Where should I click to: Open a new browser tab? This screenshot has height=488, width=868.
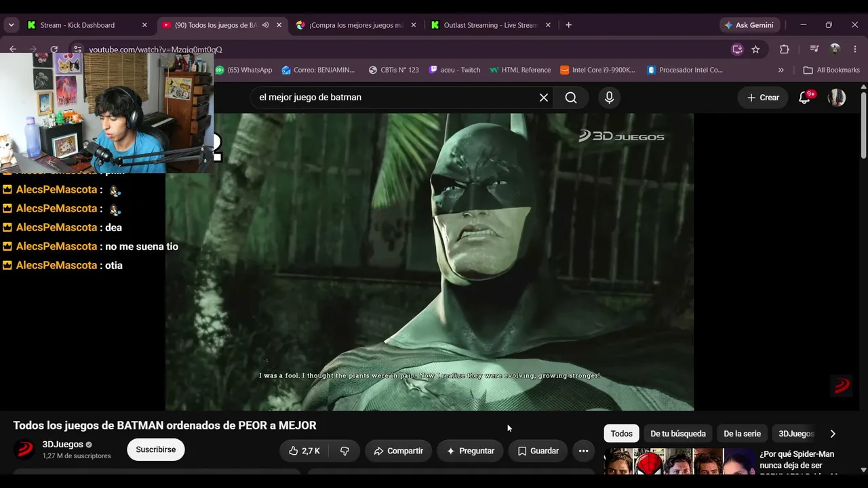pyautogui.click(x=568, y=25)
